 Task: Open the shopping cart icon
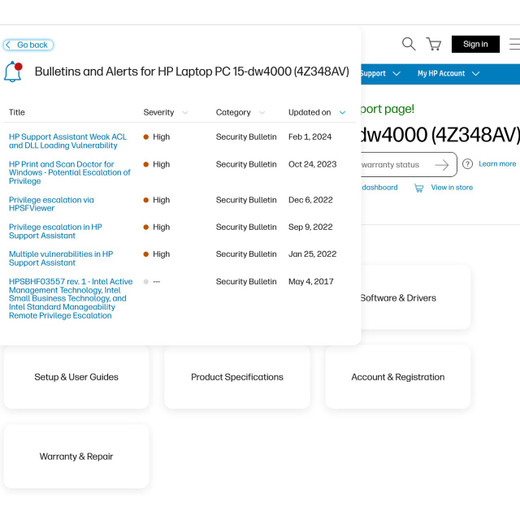coord(434,44)
